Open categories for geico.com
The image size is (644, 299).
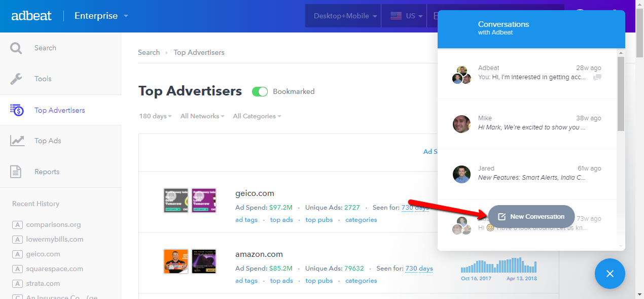(x=361, y=220)
